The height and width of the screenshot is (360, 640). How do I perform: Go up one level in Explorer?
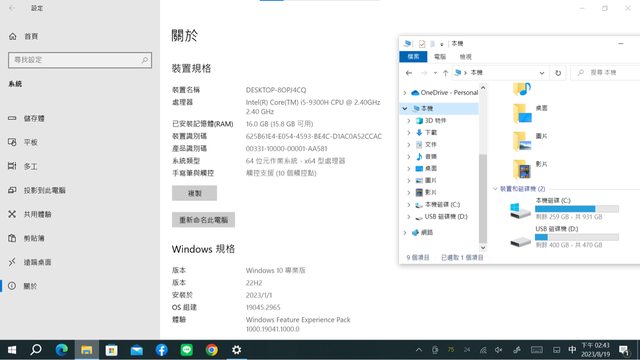[x=445, y=73]
